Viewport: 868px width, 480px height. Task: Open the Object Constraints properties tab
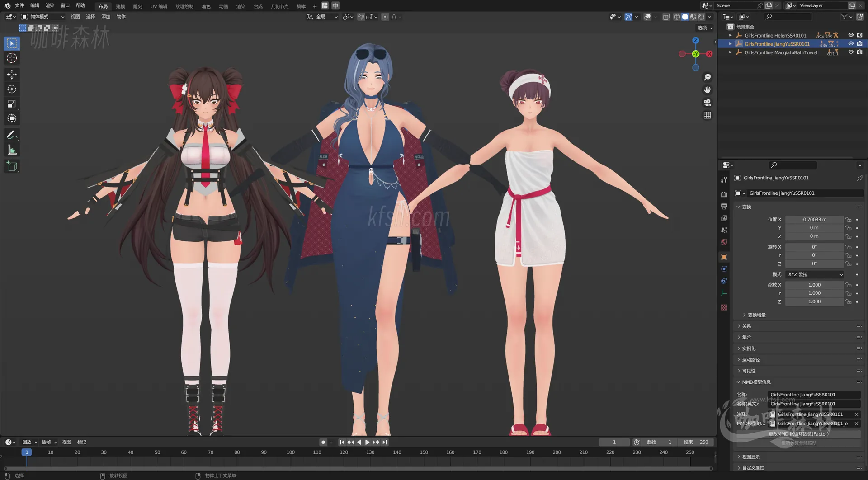[x=724, y=281]
